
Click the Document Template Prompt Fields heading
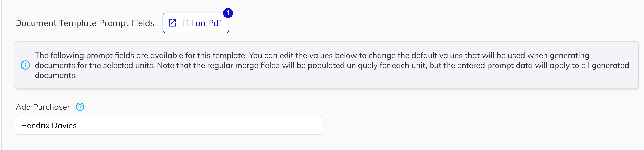(x=85, y=23)
